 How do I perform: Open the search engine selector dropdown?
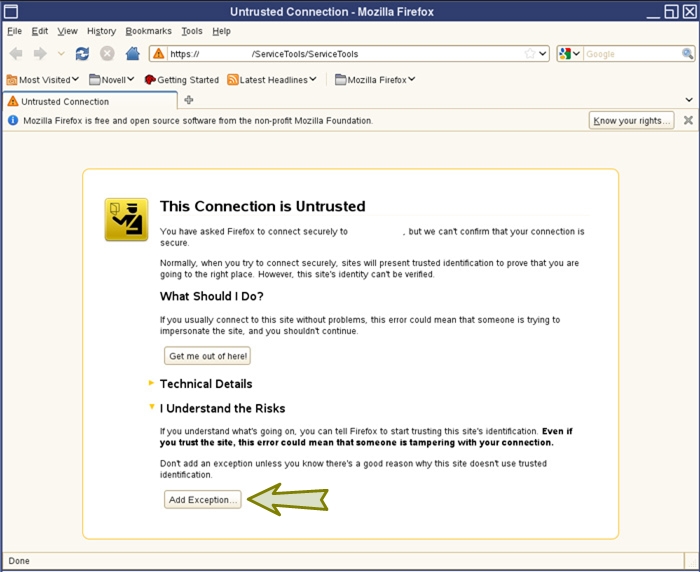coord(570,54)
